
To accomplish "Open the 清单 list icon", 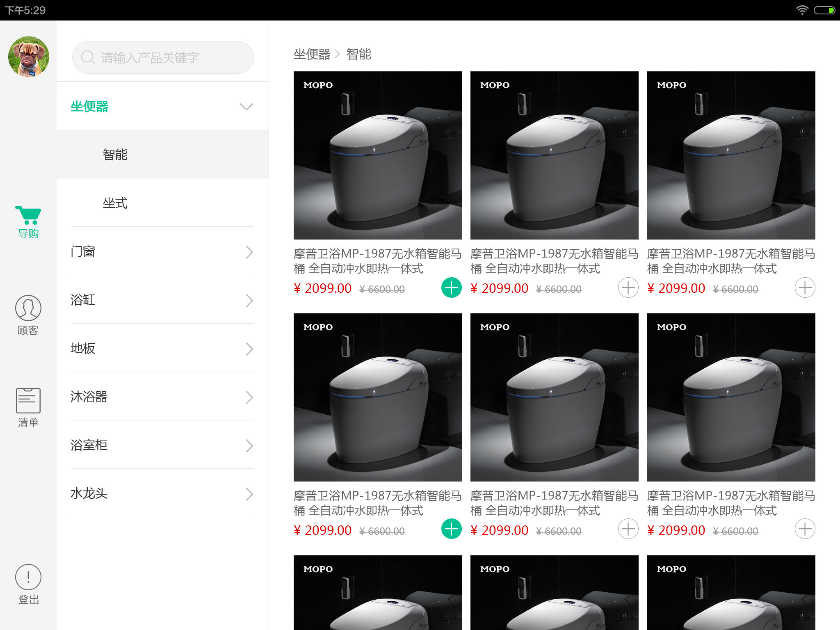I will 28,400.
